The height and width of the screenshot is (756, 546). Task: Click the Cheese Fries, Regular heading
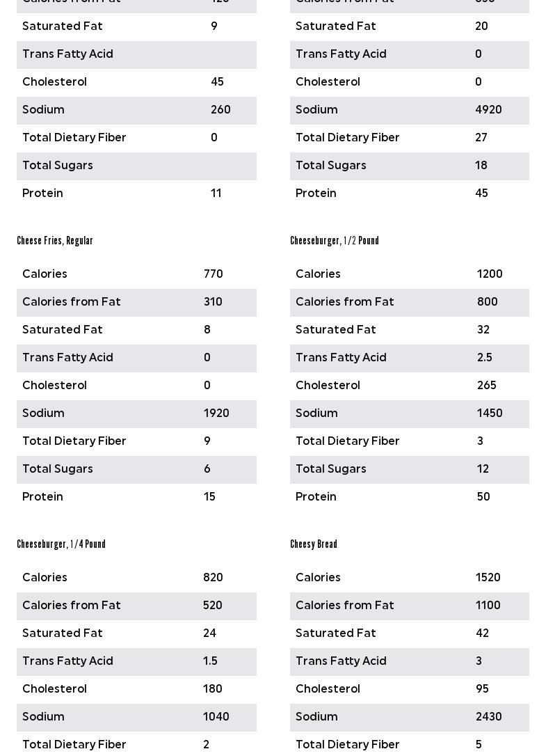pos(55,241)
